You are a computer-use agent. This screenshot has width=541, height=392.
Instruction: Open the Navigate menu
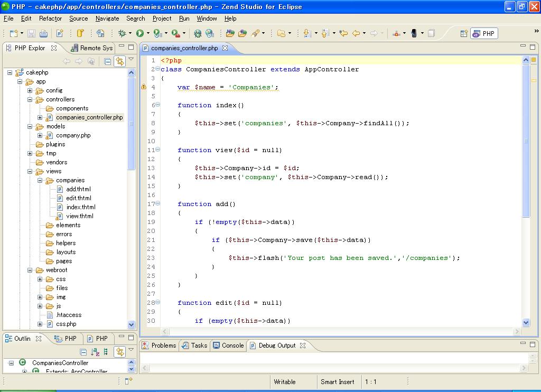point(107,18)
